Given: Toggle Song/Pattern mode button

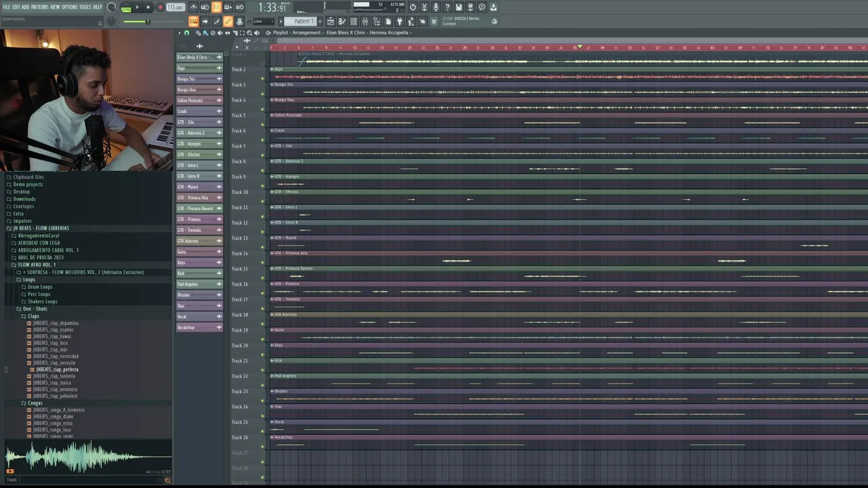Looking at the screenshot, I should click(x=126, y=8).
